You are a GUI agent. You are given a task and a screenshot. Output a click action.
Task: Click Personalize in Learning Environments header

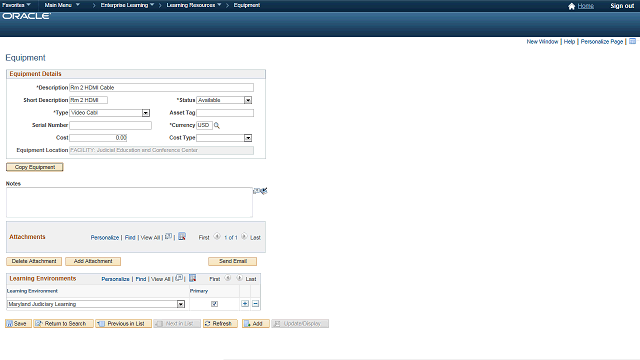pos(115,279)
